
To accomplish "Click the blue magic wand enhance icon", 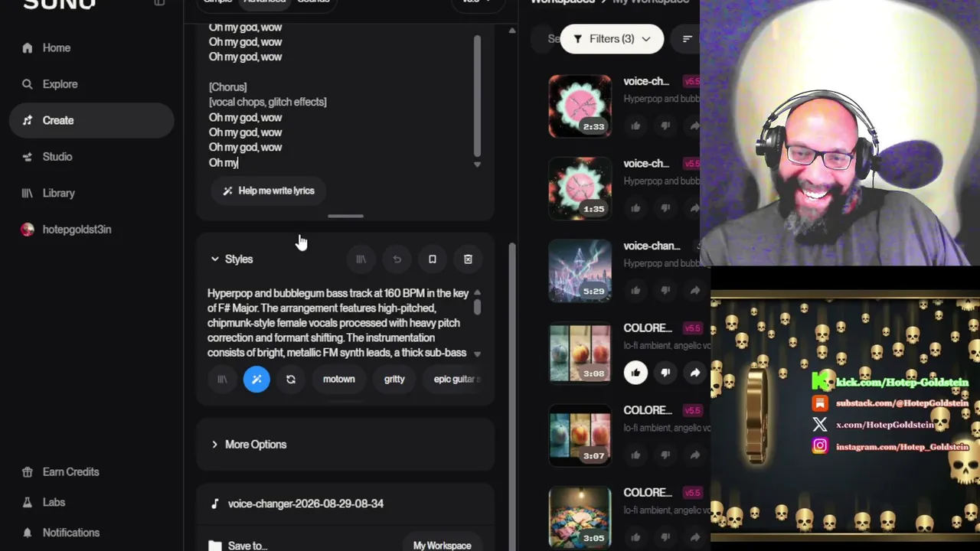I will (x=256, y=380).
